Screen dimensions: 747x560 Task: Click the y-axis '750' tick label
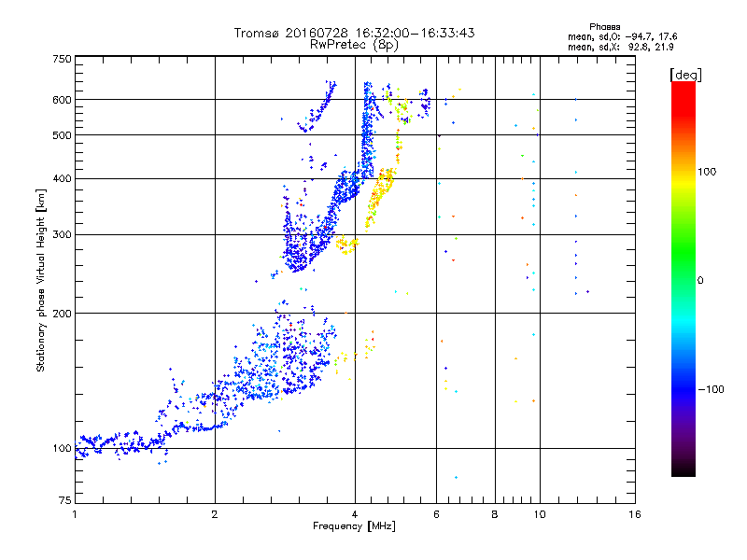(x=63, y=59)
